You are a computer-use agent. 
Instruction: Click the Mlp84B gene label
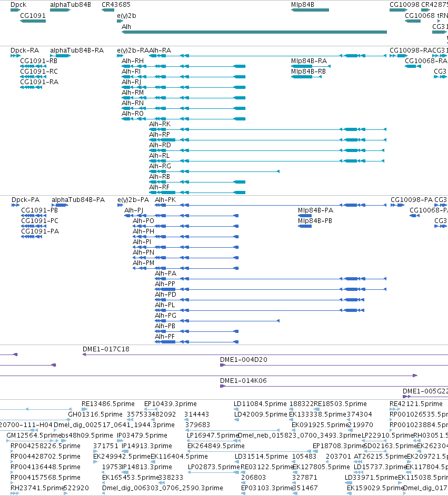pyautogui.click(x=303, y=5)
